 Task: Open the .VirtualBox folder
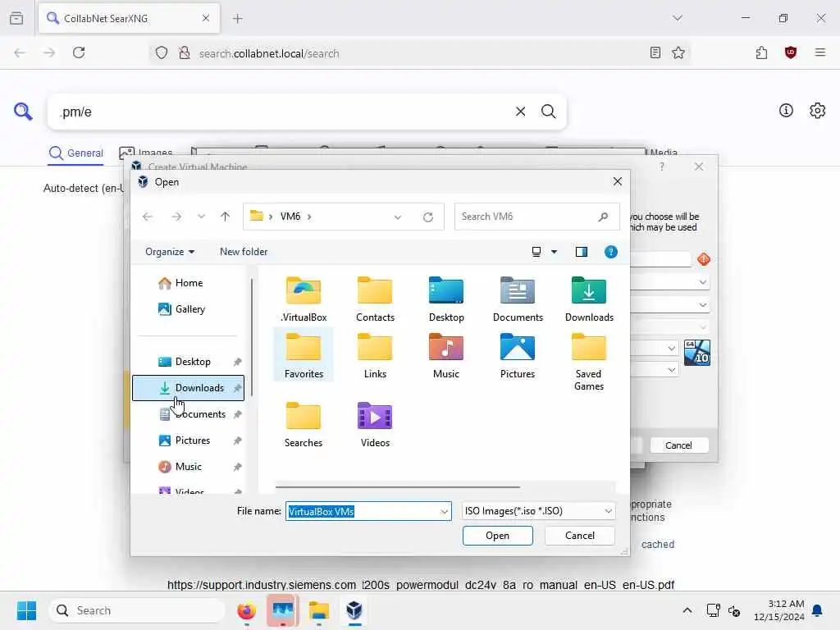click(304, 299)
